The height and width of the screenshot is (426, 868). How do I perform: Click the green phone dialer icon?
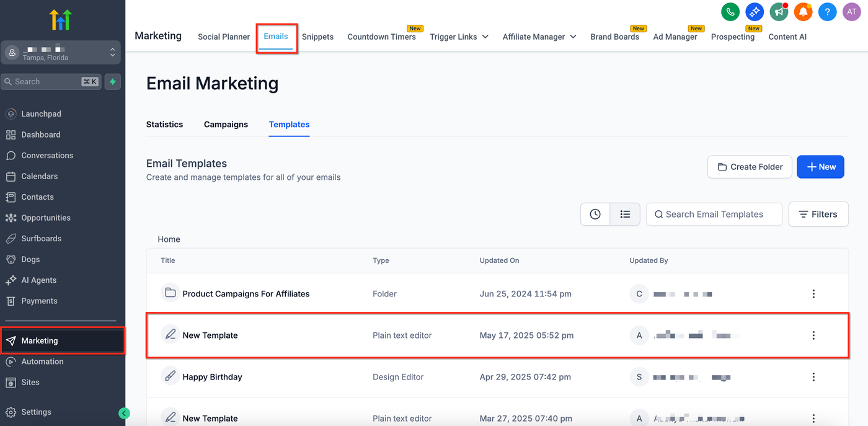[730, 12]
